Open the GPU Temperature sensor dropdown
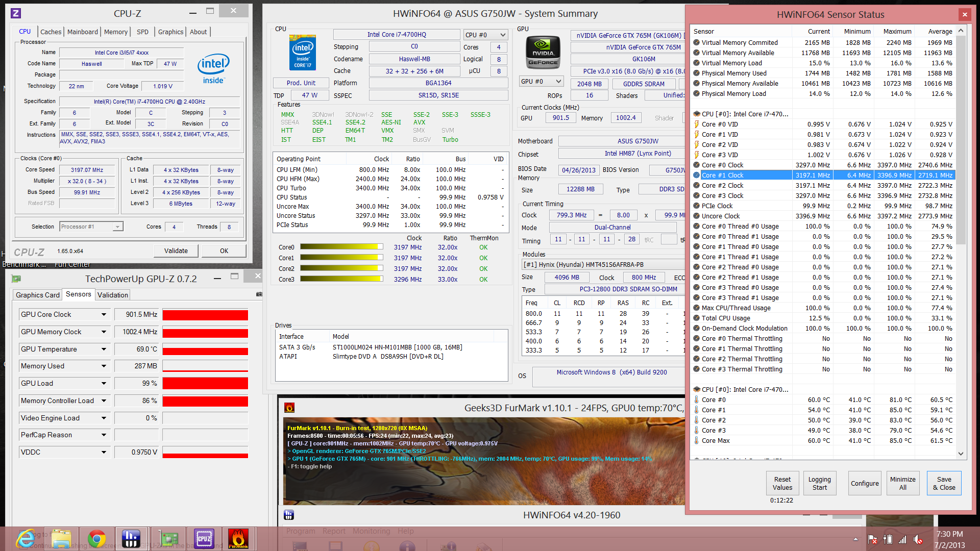This screenshot has height=551, width=980. pyautogui.click(x=104, y=349)
